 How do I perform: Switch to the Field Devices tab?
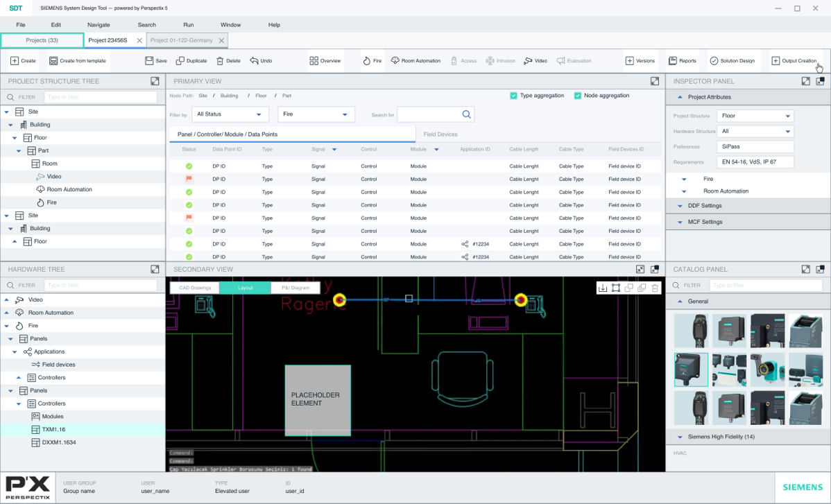(442, 134)
